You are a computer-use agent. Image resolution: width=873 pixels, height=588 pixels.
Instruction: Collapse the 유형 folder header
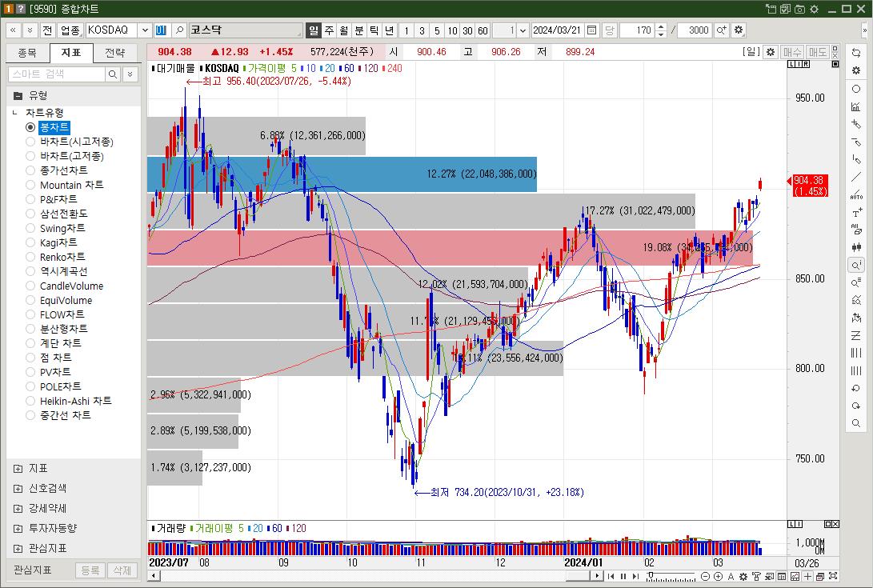[74, 96]
